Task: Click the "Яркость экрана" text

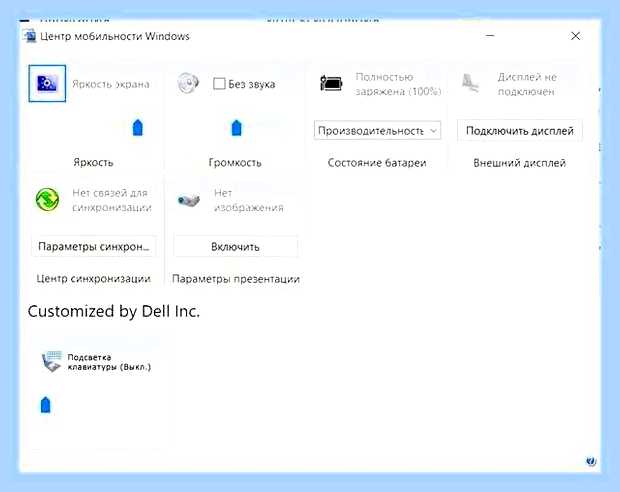Action: pyautogui.click(x=111, y=84)
